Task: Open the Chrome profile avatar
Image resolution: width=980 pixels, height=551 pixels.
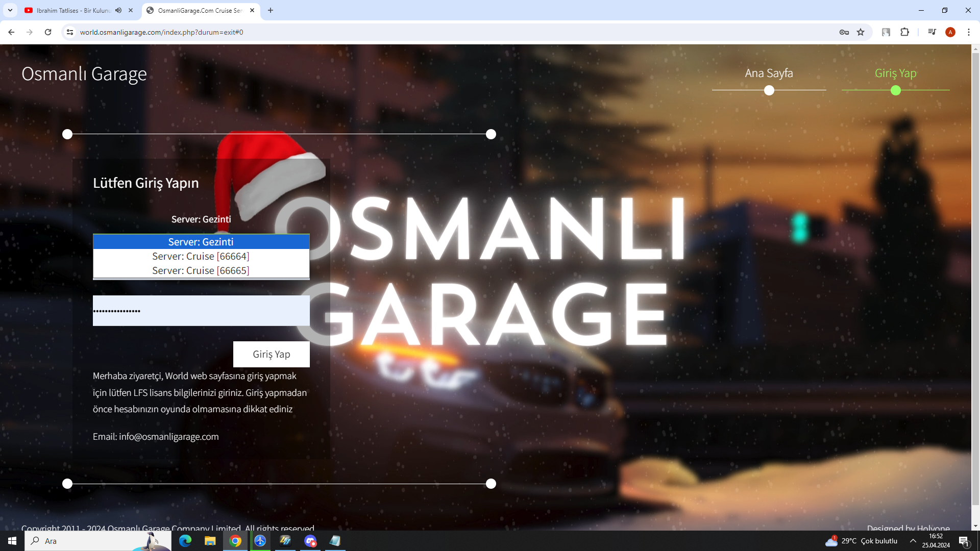Action: point(950,32)
